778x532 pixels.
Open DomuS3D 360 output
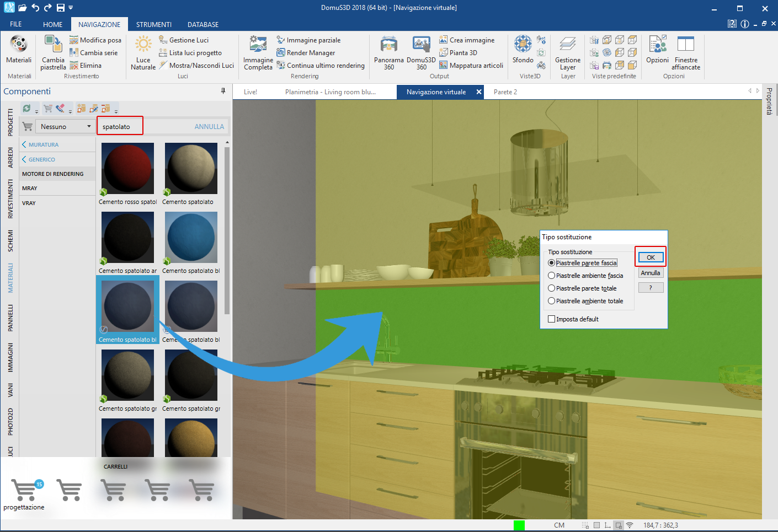coord(421,53)
